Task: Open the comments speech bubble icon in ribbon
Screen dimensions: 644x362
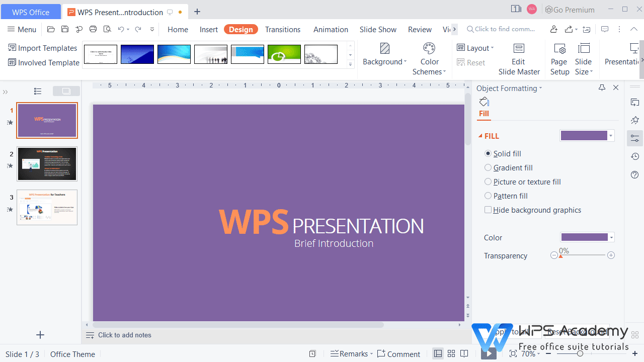Action: [605, 29]
